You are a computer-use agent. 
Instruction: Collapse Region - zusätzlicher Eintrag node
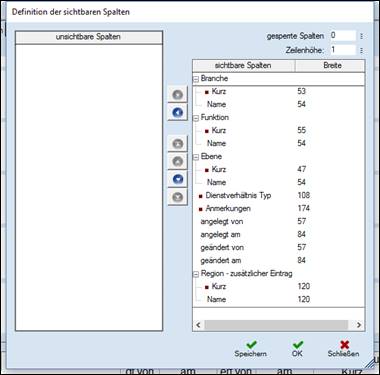click(196, 274)
